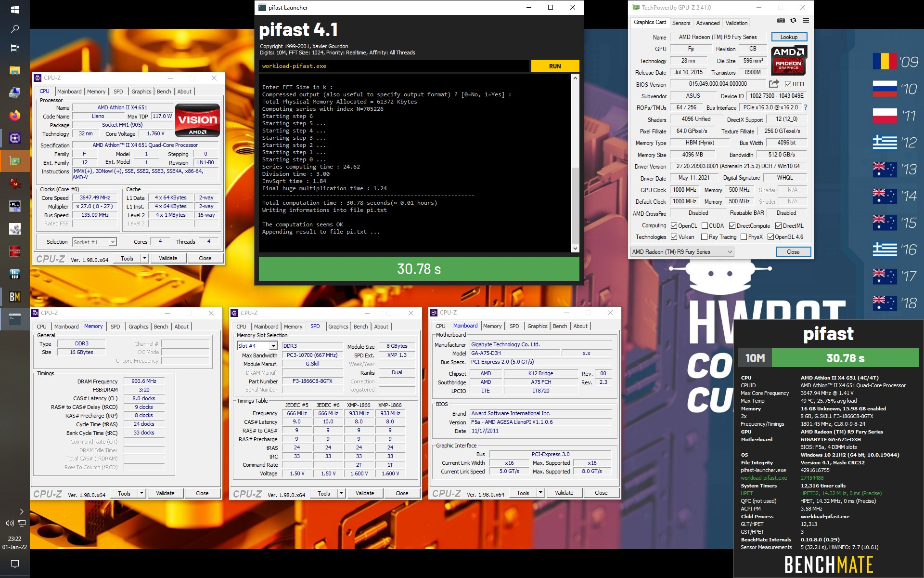Screen dimensions: 924x578
Task: Click the pifast console scroll-down arrow
Action: [575, 249]
